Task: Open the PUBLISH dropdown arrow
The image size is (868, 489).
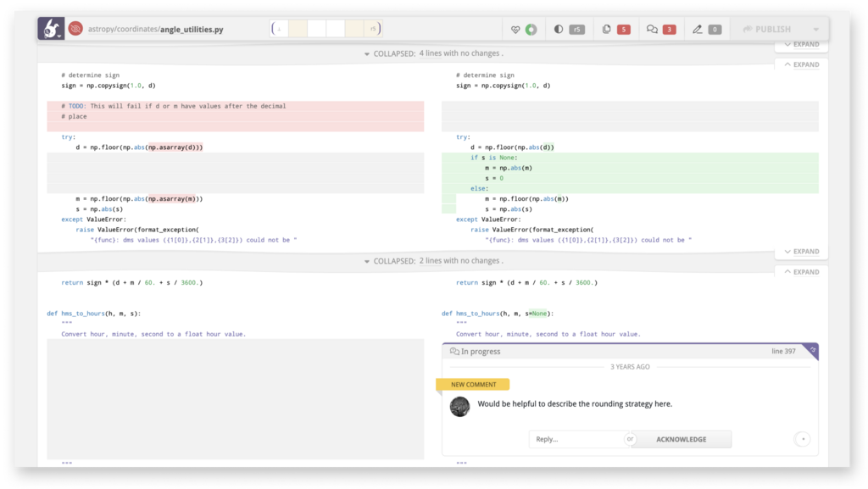Action: [815, 28]
